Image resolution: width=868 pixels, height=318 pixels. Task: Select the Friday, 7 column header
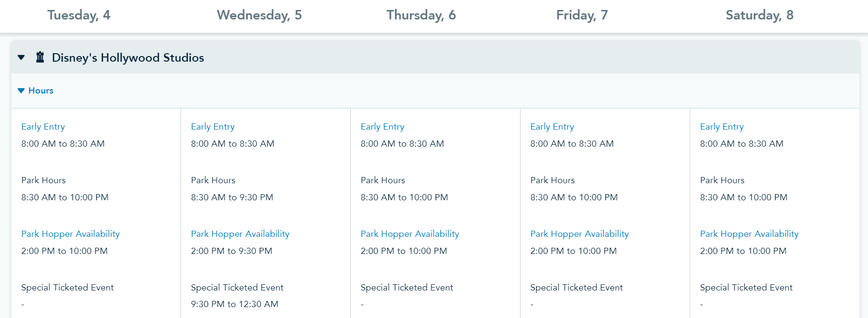coord(582,15)
